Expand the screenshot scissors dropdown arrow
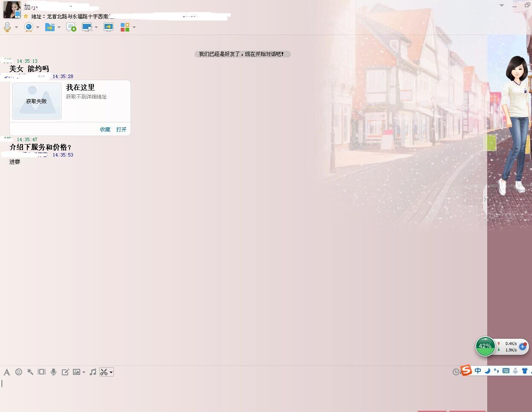This screenshot has width=532, height=412. pos(111,372)
